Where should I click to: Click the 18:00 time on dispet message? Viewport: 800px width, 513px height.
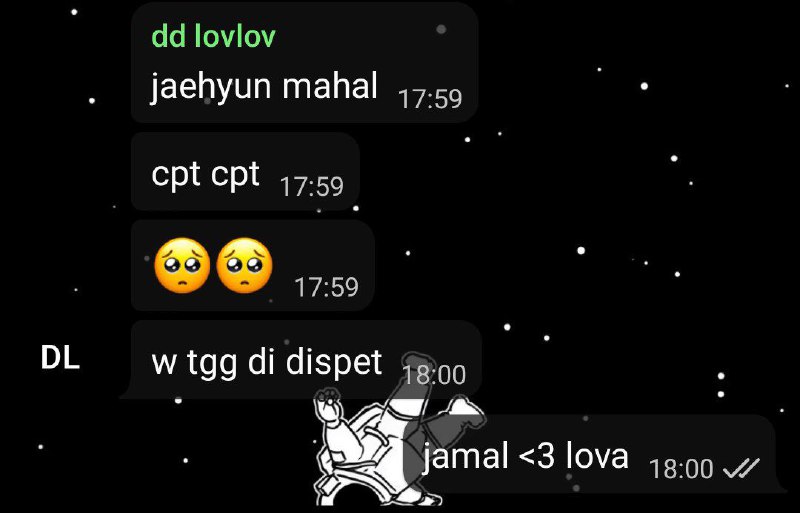coord(434,375)
